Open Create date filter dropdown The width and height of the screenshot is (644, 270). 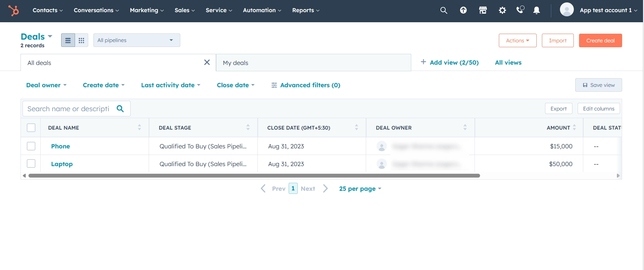[x=104, y=85]
